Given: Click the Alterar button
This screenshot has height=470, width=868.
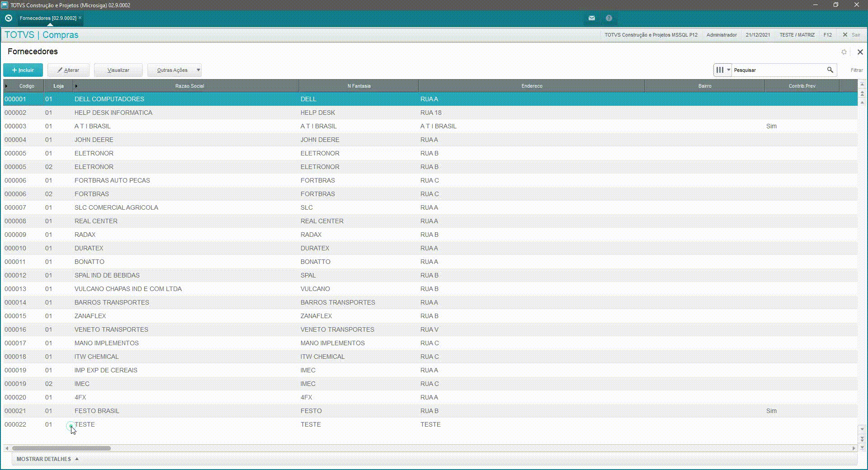Looking at the screenshot, I should (68, 70).
